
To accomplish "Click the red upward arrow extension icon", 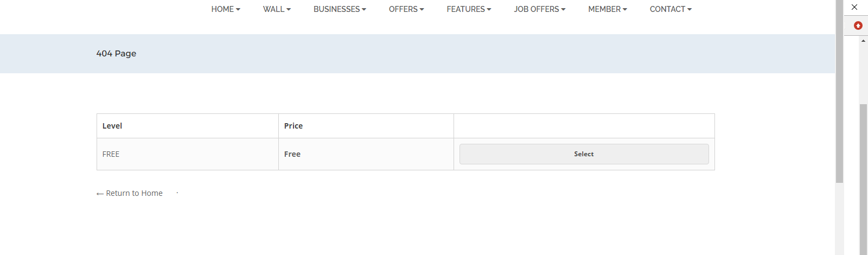I will [x=858, y=25].
